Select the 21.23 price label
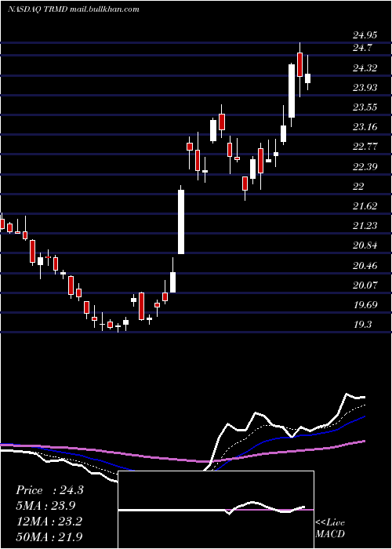 click(x=365, y=226)
